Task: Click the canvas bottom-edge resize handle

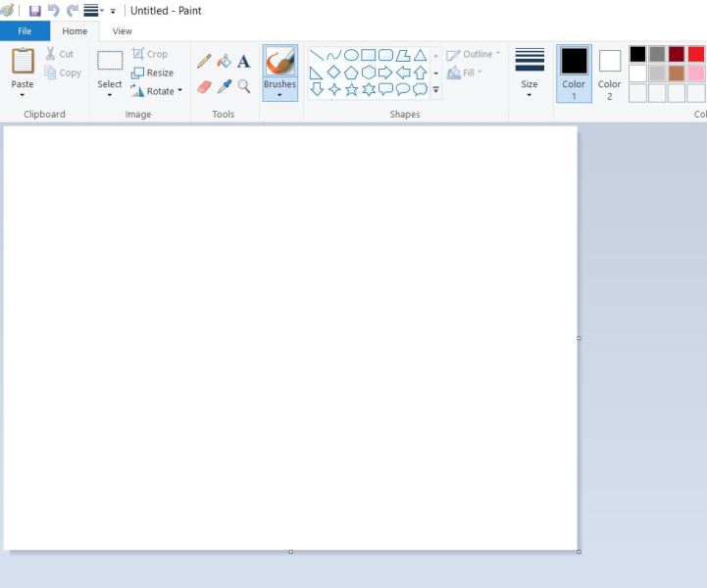Action: [291, 552]
